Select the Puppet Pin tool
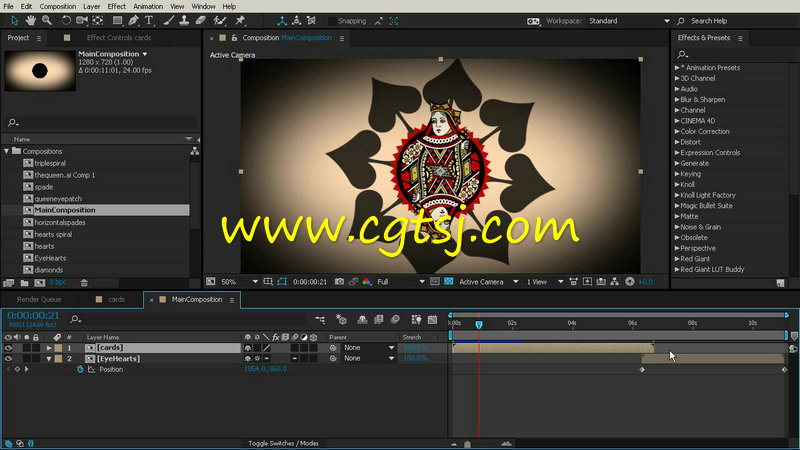This screenshot has height=450, width=800. pyautogui.click(x=240, y=20)
